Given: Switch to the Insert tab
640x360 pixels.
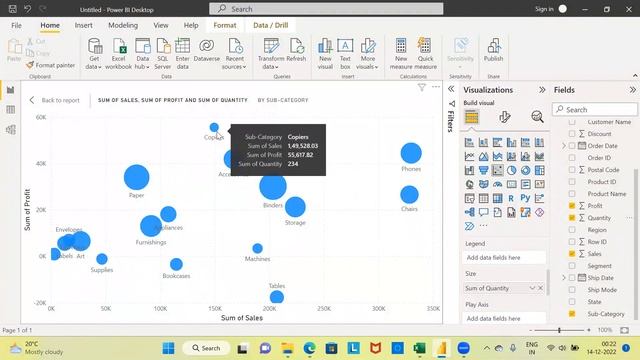Looking at the screenshot, I should 83,25.
